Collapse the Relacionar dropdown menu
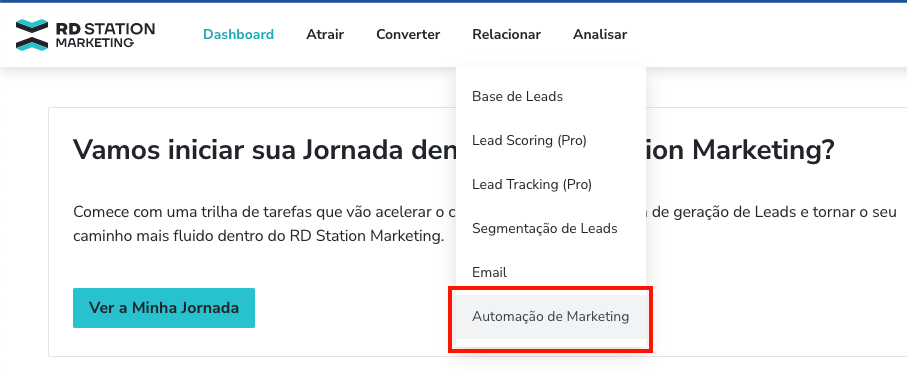The height and width of the screenshot is (371, 907). (506, 34)
